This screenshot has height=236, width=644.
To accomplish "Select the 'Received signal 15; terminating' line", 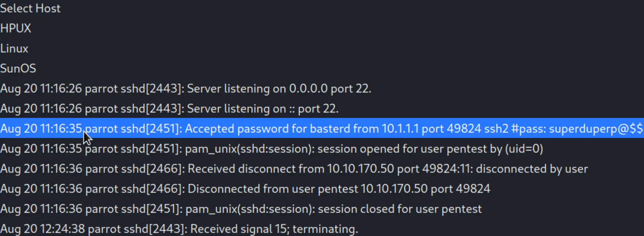I will [179, 229].
